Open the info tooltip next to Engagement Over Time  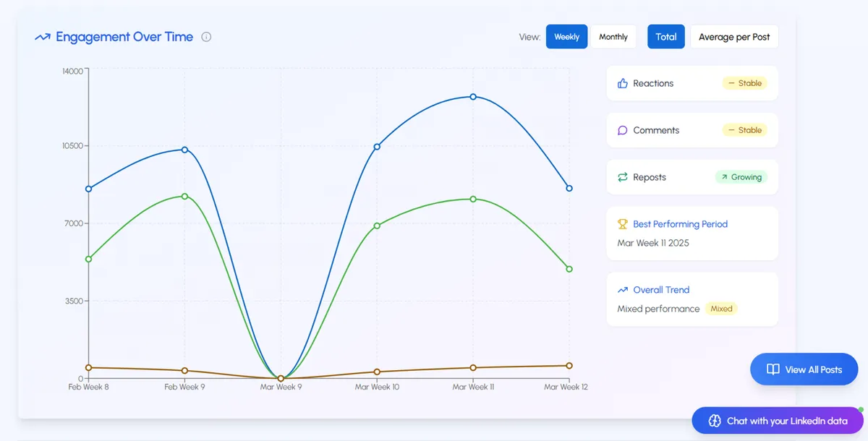coord(206,37)
